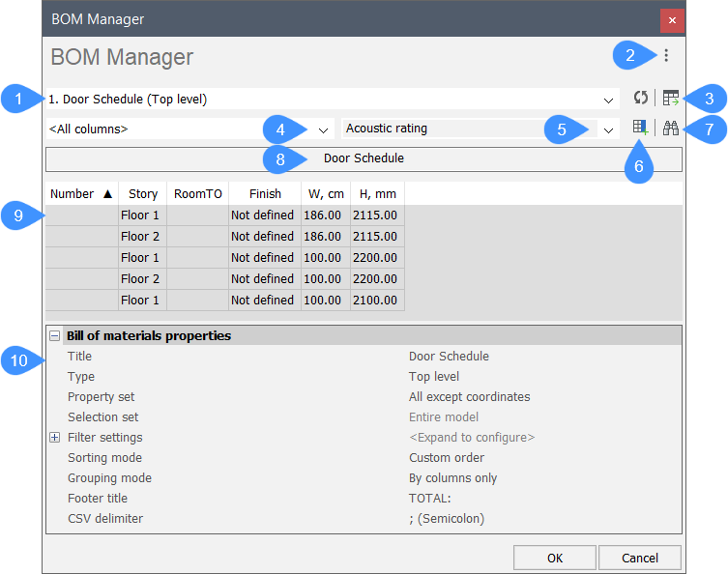Viewport: 728px width, 574px height.
Task: Click the add column icon
Action: click(639, 128)
